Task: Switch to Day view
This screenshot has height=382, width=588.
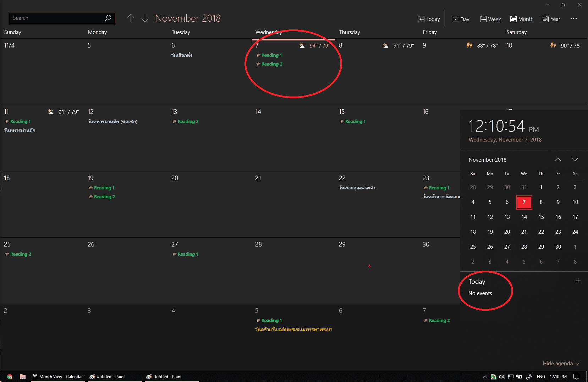Action: (461, 19)
